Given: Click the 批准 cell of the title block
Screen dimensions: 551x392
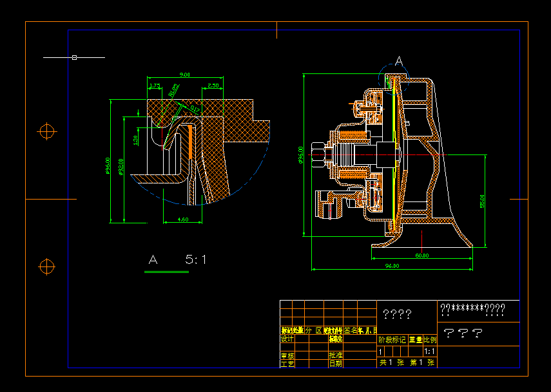Looking at the screenshot, I should (x=337, y=355).
